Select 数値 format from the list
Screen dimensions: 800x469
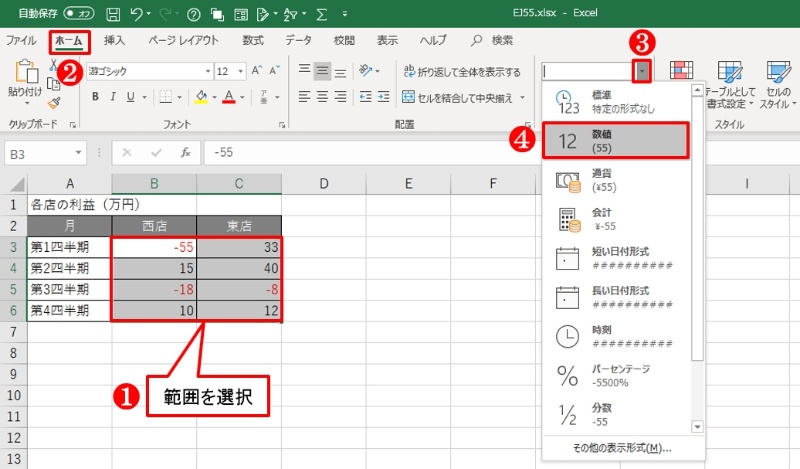point(615,141)
